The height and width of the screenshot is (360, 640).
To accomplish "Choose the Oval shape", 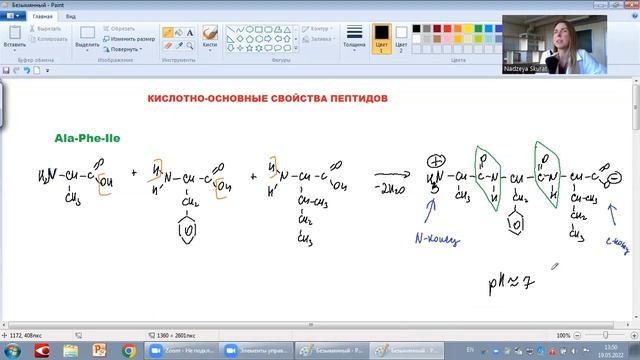I will click(x=249, y=30).
